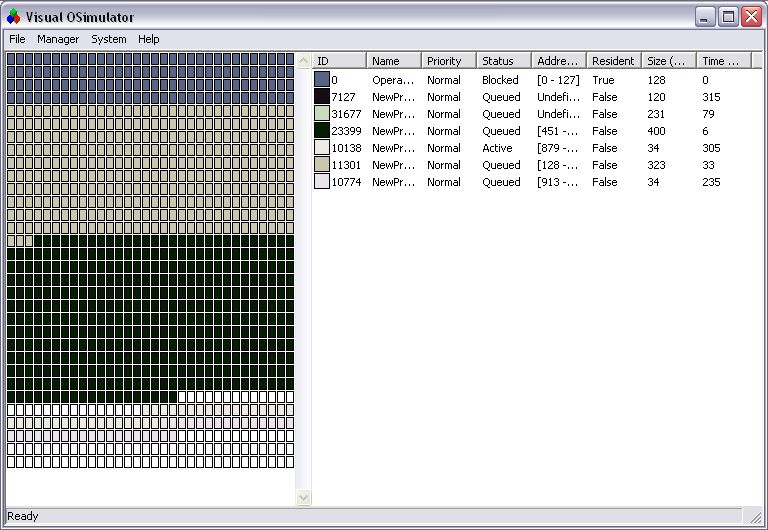Maximize the Visual OSimulator window

[x=728, y=17]
